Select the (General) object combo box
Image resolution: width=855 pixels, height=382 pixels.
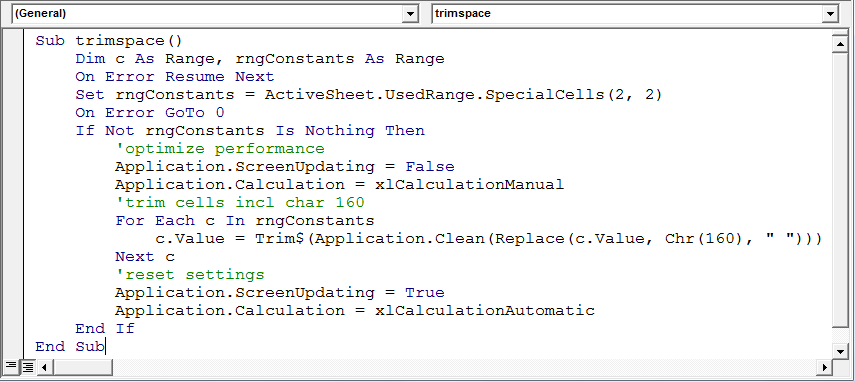click(215, 14)
